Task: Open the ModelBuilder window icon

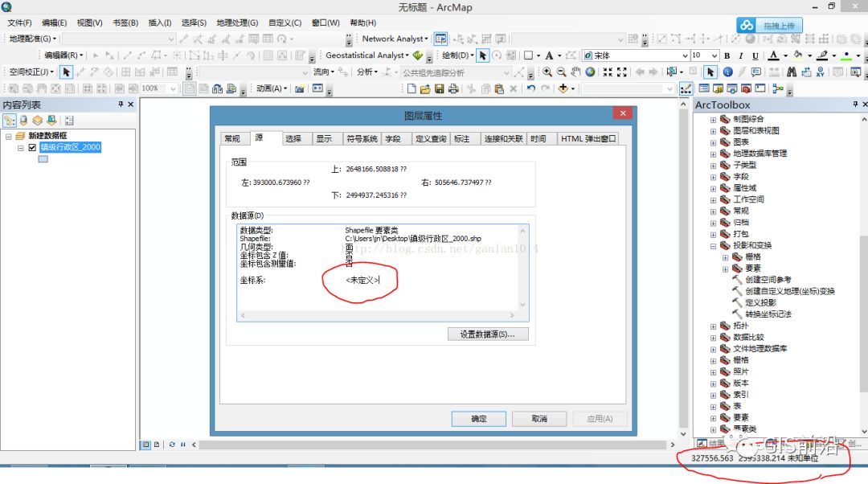Action: [778, 88]
